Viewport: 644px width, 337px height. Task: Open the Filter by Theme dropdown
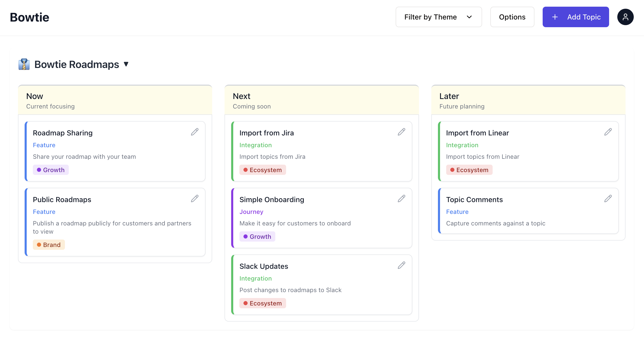[x=438, y=17]
